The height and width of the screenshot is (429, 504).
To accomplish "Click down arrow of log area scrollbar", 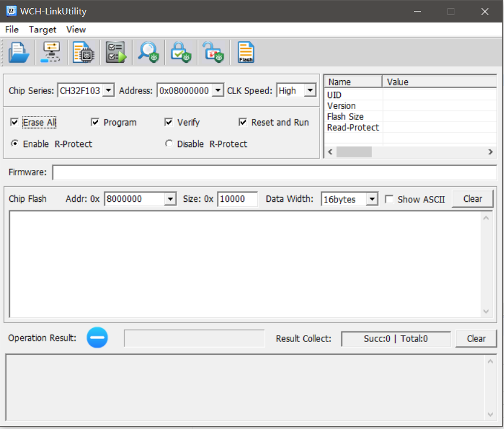I will 490,414.
